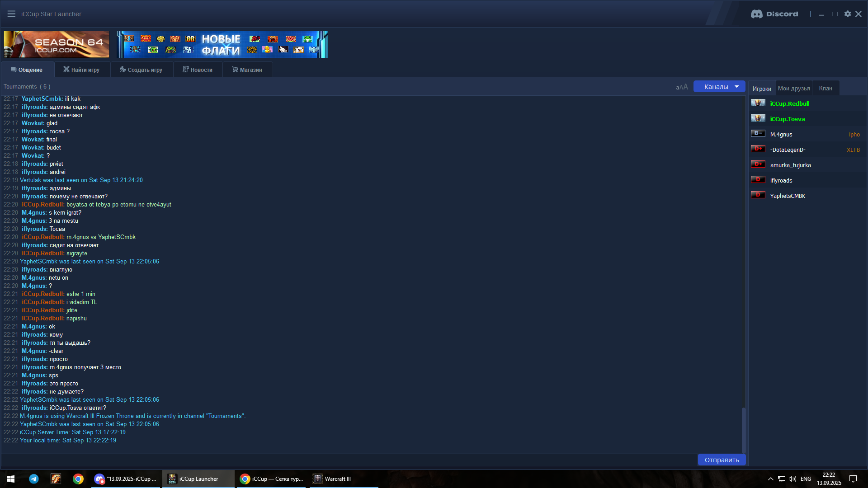This screenshot has height=488, width=868.
Task: Click the XLTB clan tag
Action: (x=853, y=150)
